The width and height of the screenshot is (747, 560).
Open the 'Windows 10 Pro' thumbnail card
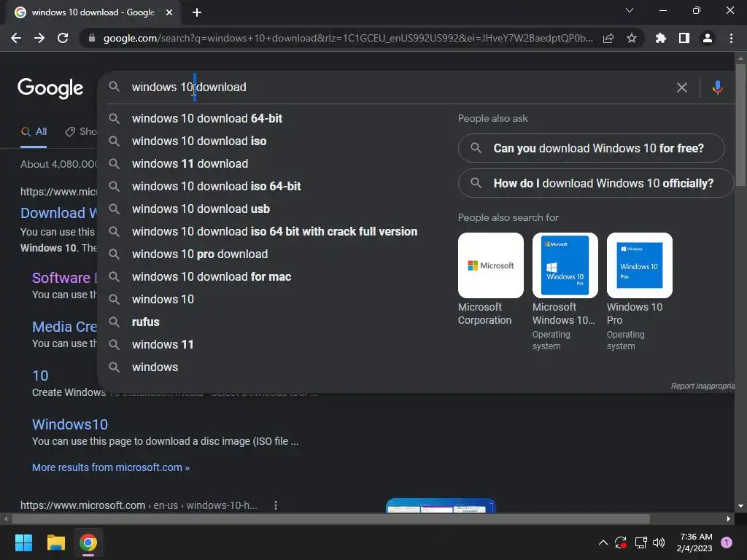[639, 265]
